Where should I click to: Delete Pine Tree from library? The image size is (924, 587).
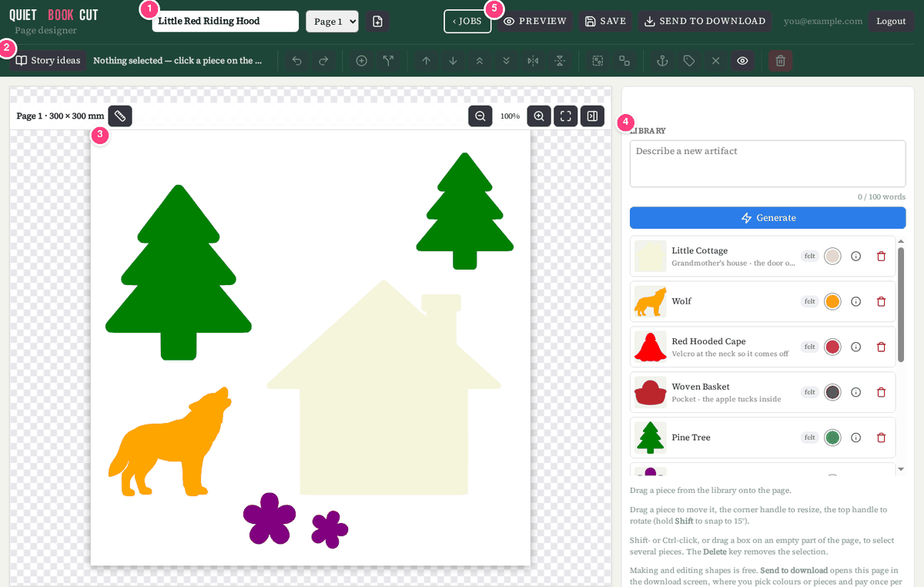(x=882, y=438)
